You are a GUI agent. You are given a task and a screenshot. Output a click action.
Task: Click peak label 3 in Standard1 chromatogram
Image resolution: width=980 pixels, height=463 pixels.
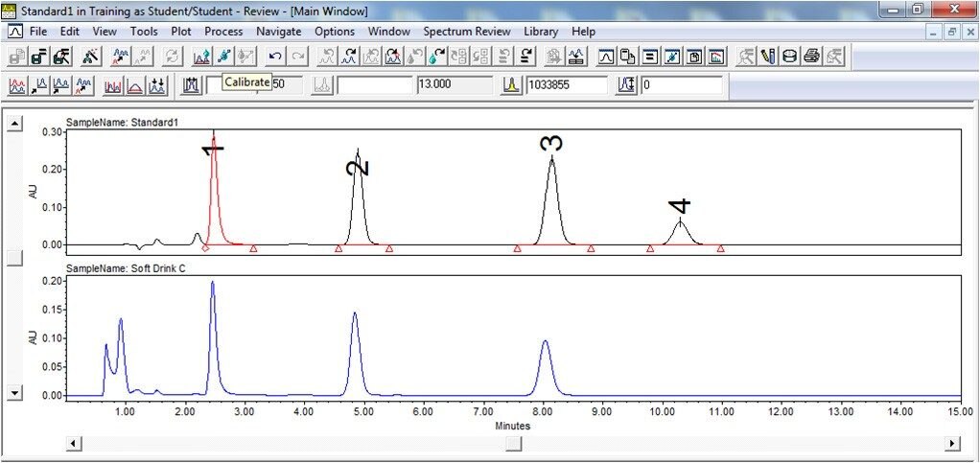[551, 143]
